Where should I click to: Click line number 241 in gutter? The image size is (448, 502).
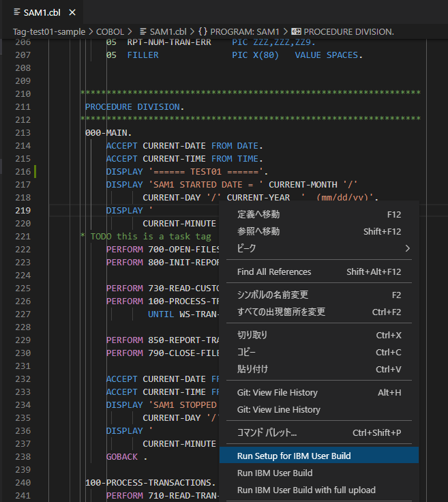pyautogui.click(x=23, y=496)
